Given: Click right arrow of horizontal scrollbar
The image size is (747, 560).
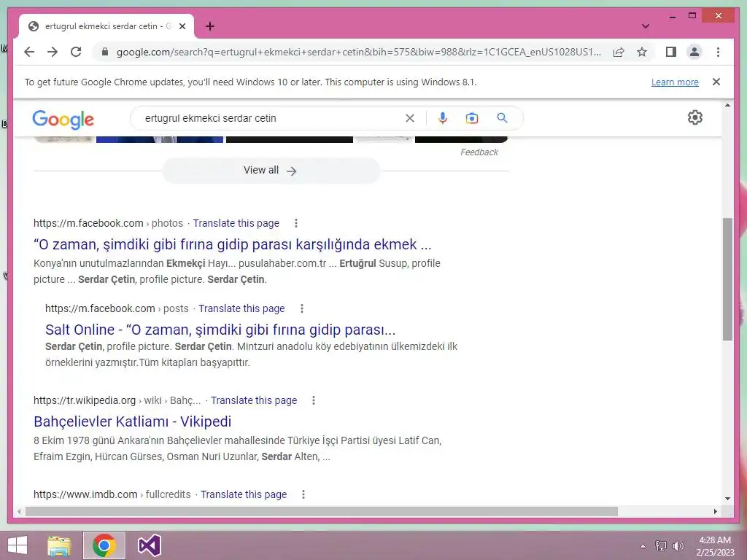Looking at the screenshot, I should point(715,511).
